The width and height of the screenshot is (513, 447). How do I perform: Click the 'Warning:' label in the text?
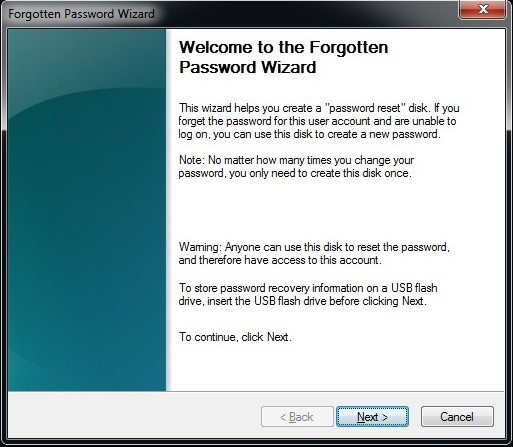(x=200, y=247)
